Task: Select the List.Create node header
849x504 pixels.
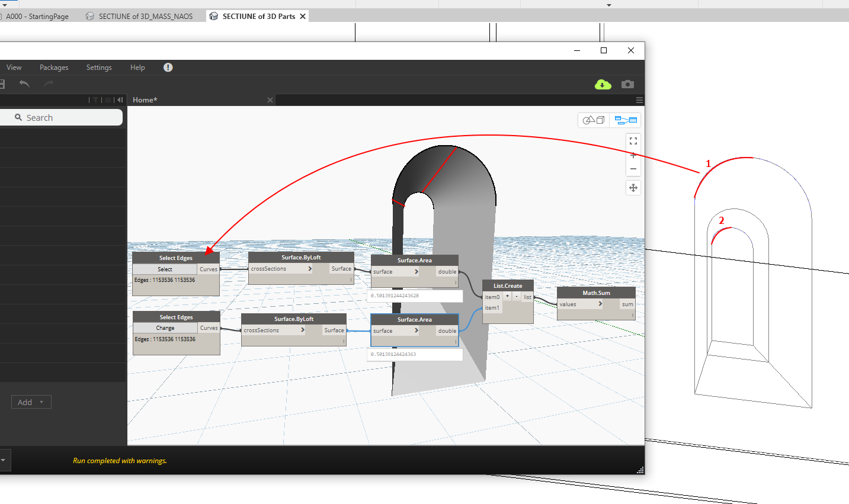Action: (508, 285)
